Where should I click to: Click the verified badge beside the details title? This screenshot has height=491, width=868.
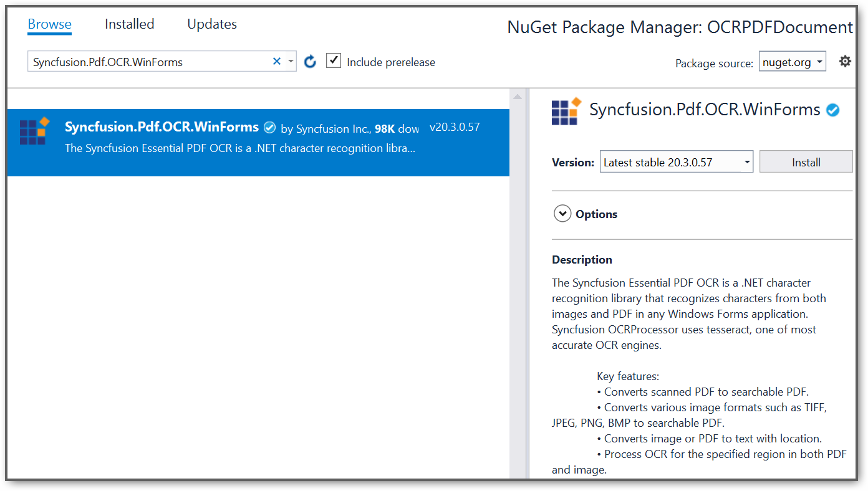point(832,110)
